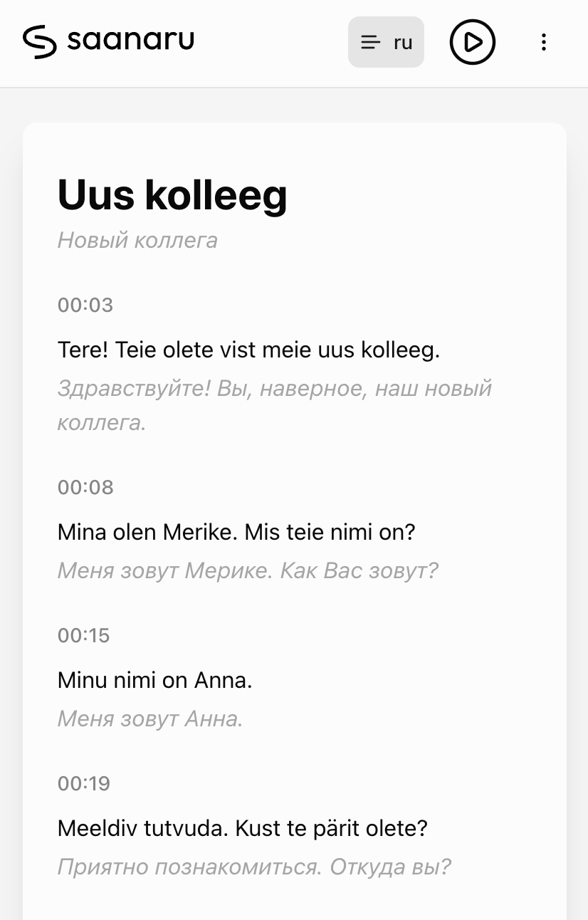Toggle the ru translation button
Screen dimensions: 588x920
[386, 42]
